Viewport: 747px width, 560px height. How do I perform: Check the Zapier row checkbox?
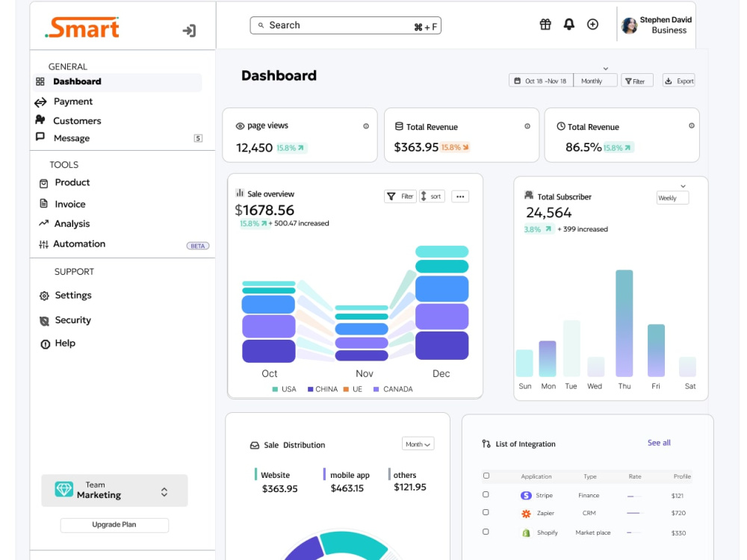486,512
